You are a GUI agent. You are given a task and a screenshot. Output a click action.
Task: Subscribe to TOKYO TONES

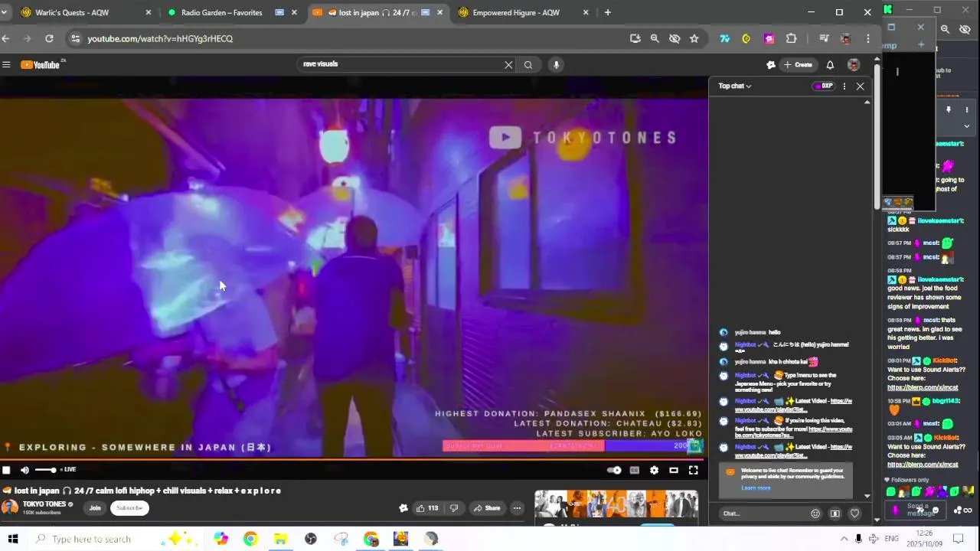tap(129, 508)
